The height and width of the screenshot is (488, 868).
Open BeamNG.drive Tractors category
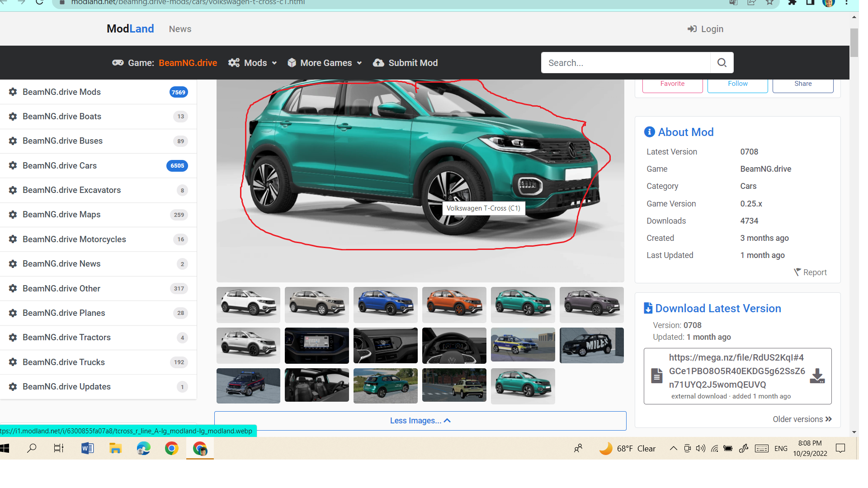point(98,338)
